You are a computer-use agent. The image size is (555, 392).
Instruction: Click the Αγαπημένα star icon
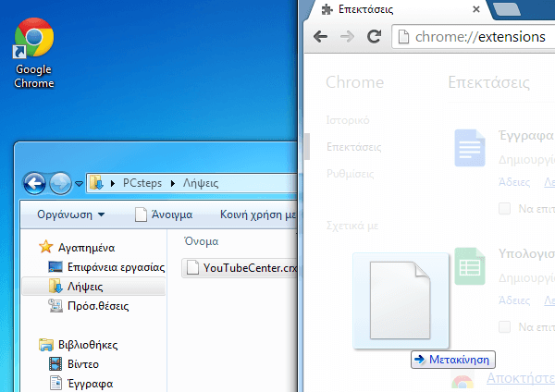point(46,247)
